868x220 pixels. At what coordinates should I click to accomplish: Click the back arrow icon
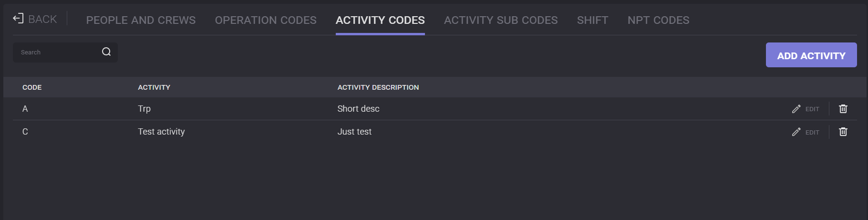(18, 19)
